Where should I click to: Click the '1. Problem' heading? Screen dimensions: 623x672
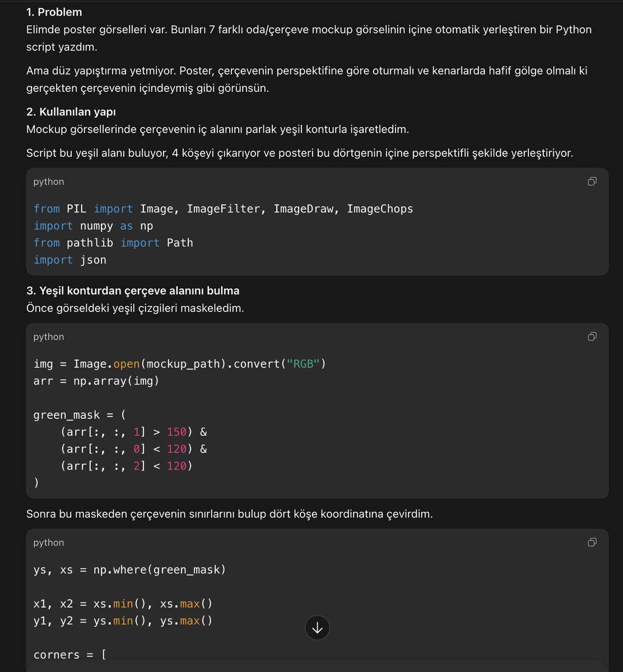pyautogui.click(x=54, y=12)
